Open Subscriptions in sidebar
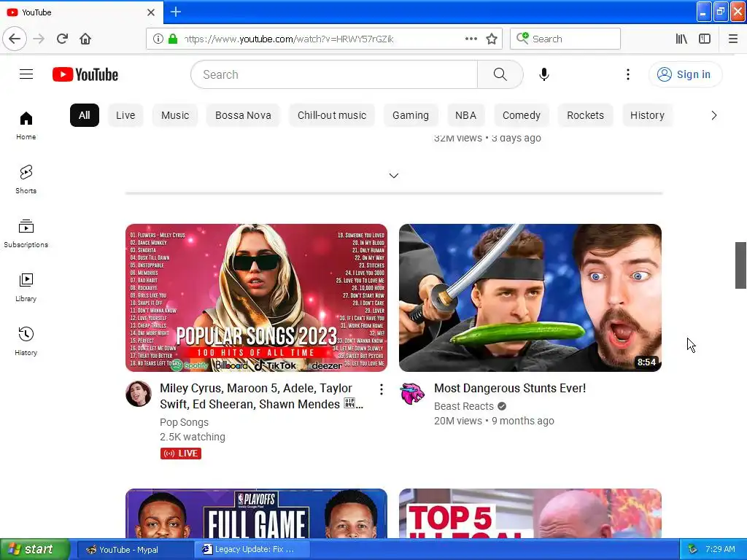Screen dimensions: 747x560 click(x=26, y=233)
